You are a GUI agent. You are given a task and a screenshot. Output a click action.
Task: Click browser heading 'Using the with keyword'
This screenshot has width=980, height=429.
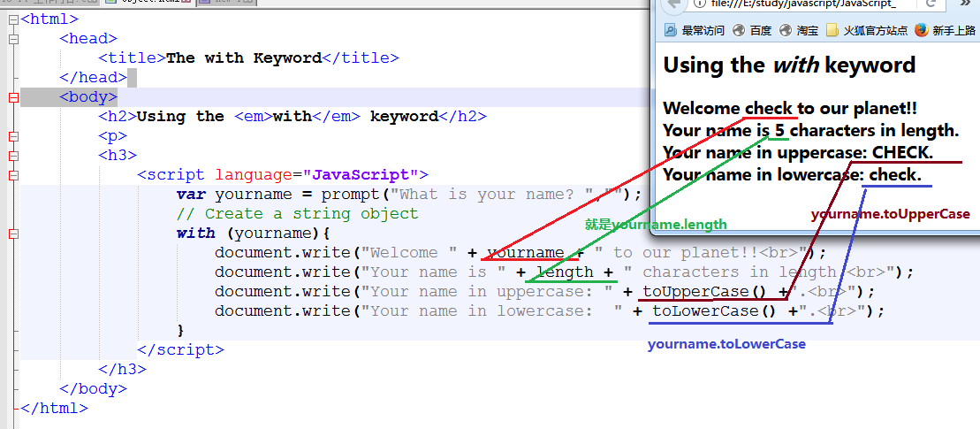tap(789, 65)
